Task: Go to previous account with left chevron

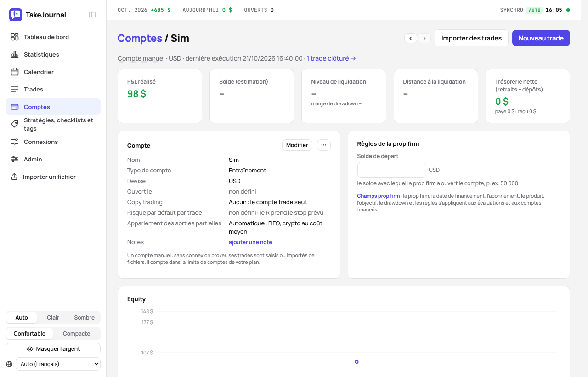Action: tap(411, 38)
